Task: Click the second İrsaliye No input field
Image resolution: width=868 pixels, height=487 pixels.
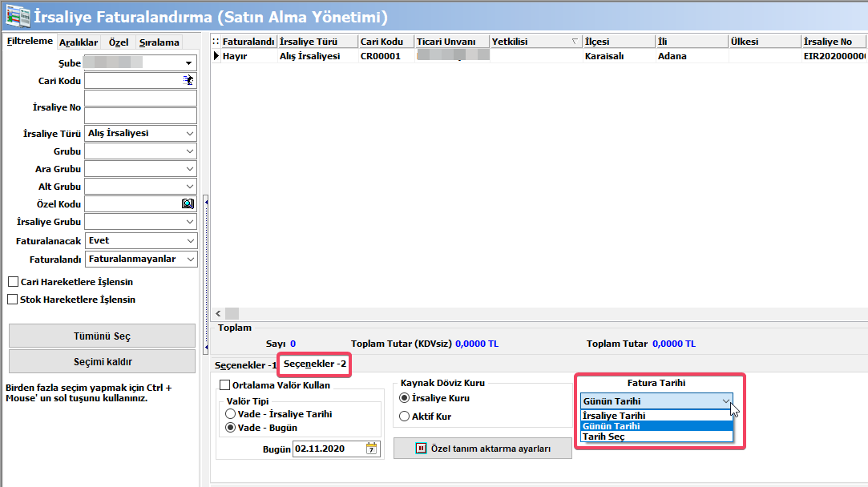Action: coord(140,115)
